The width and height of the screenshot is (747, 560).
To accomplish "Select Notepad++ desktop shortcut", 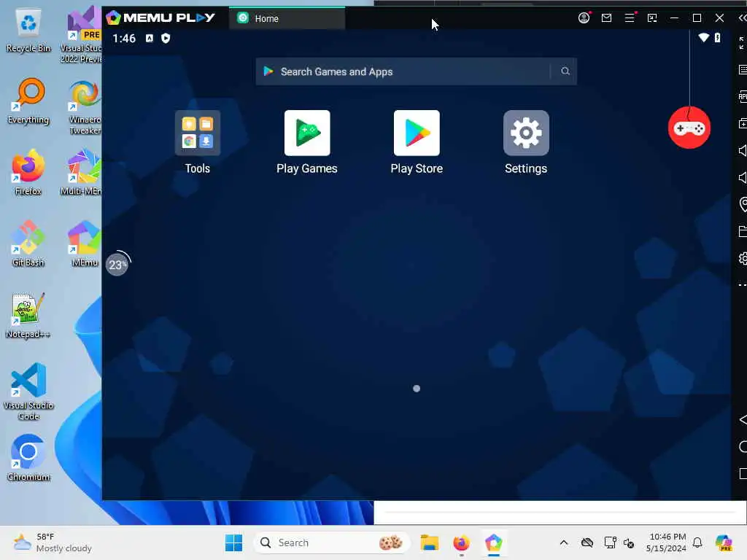I will [28, 316].
